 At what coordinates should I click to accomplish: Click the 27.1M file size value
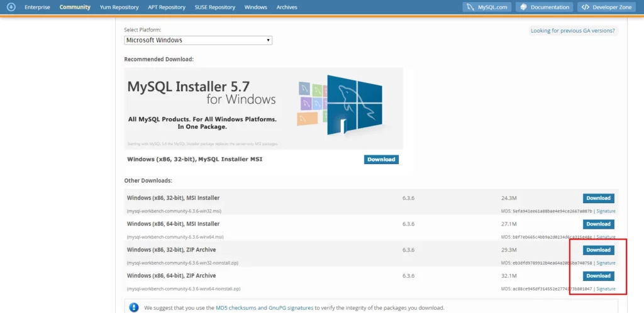pos(509,224)
